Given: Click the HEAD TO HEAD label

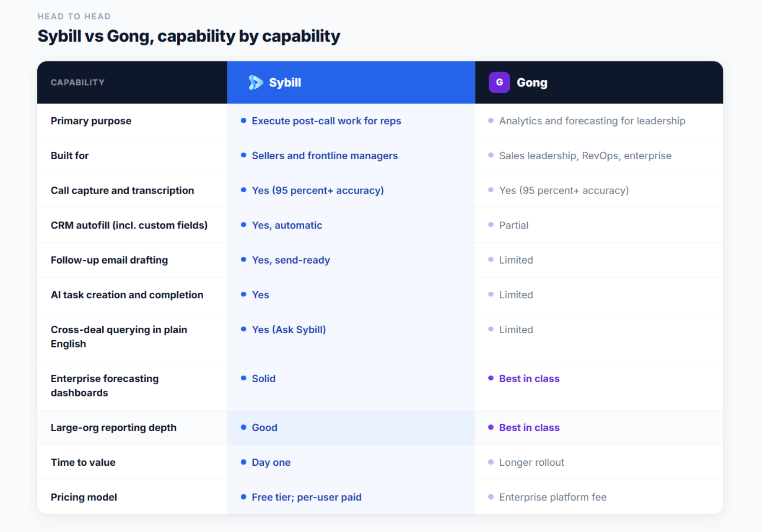Looking at the screenshot, I should tap(74, 16).
